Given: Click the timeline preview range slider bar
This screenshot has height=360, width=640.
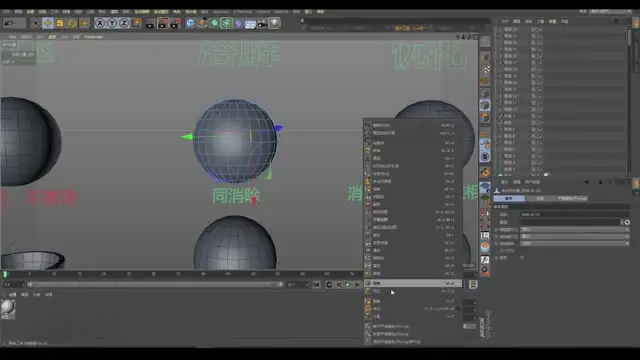Looking at the screenshot, I should coord(155,284).
